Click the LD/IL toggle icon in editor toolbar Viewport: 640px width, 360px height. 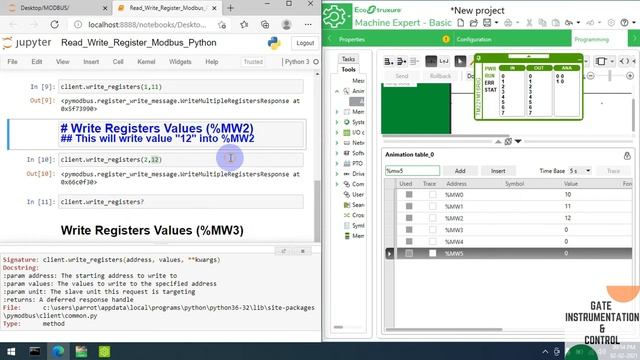click(444, 61)
